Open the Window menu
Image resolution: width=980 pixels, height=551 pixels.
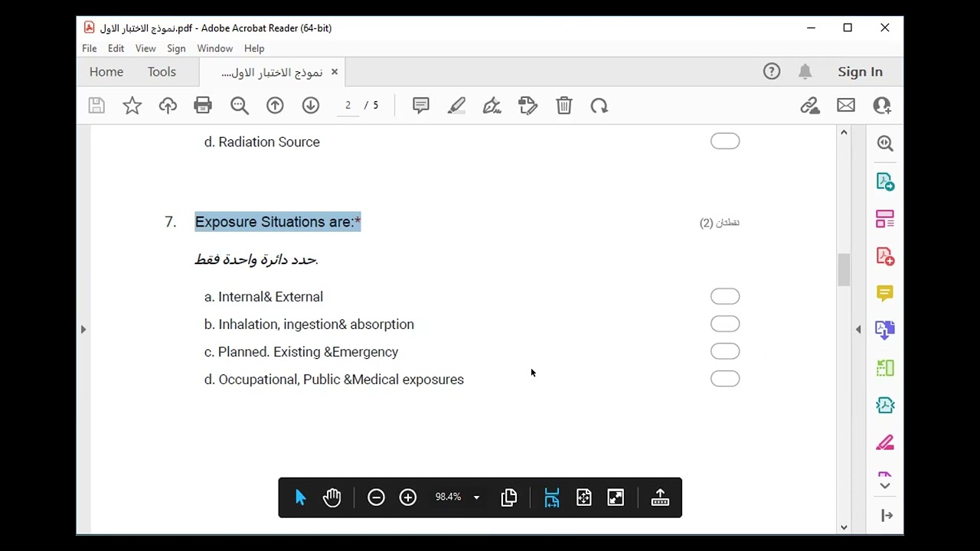pos(215,48)
